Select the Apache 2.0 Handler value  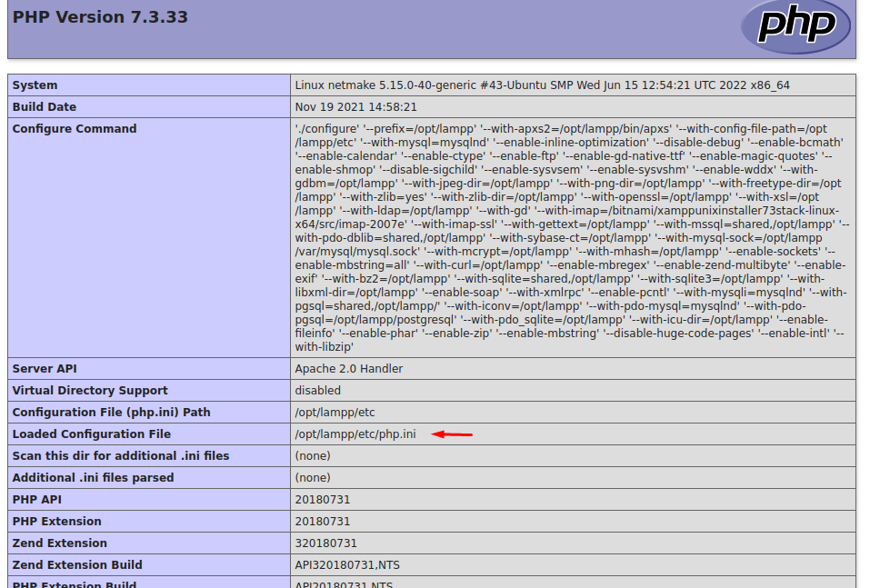[x=348, y=369]
